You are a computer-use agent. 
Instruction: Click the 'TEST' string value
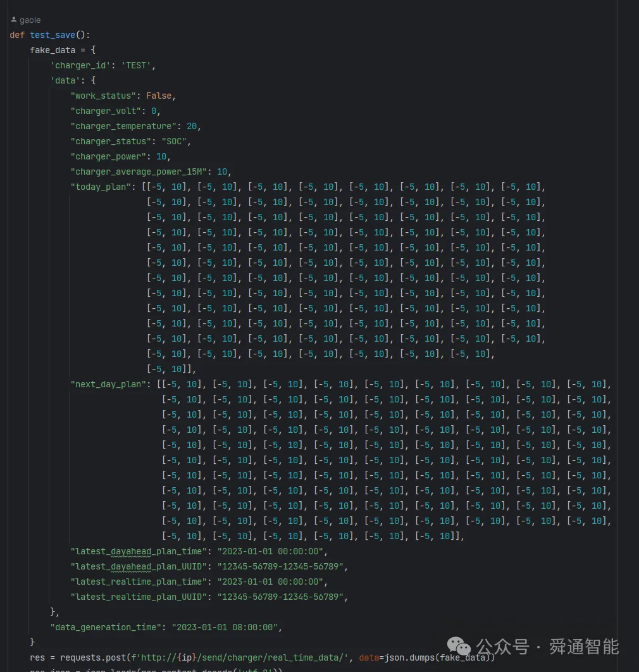point(136,66)
